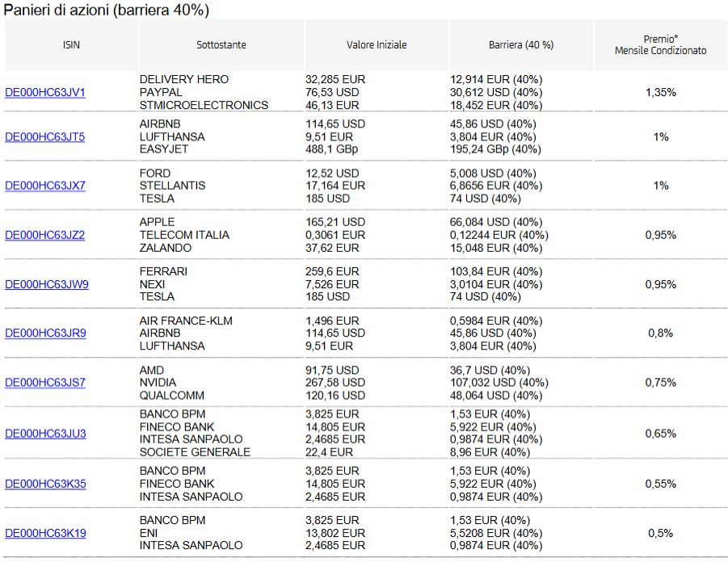The height and width of the screenshot is (562, 728).
Task: Follow the DE000HC63JU3 ISIN link
Action: click(45, 434)
